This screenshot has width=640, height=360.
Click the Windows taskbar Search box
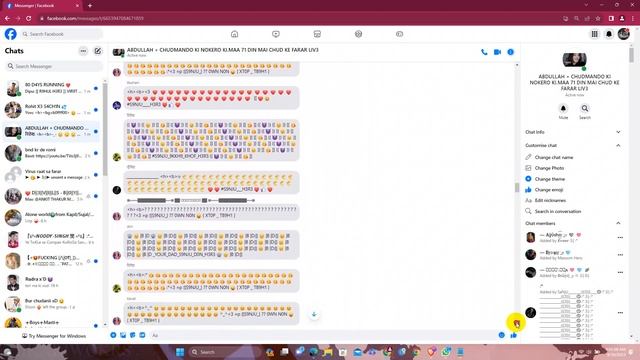point(224,352)
